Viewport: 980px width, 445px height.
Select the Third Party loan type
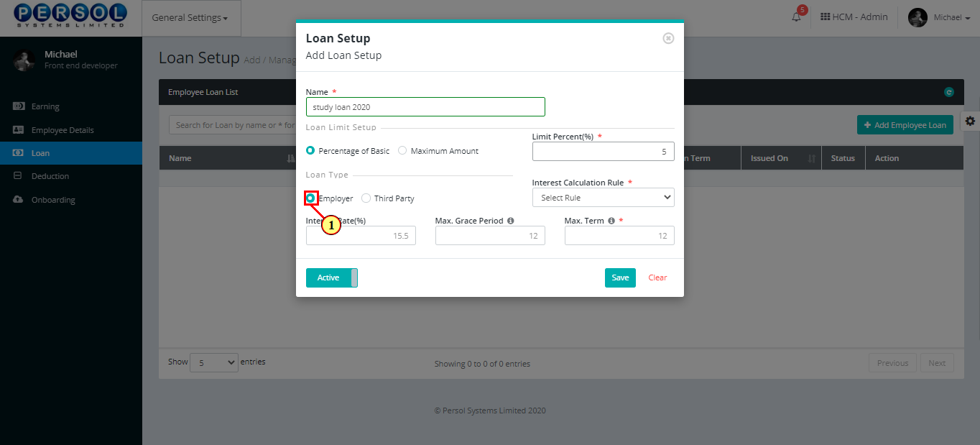[366, 198]
